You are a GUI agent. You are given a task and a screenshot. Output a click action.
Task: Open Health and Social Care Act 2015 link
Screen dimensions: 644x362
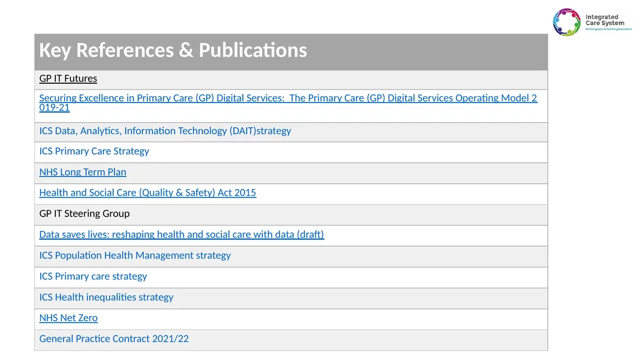[147, 193]
